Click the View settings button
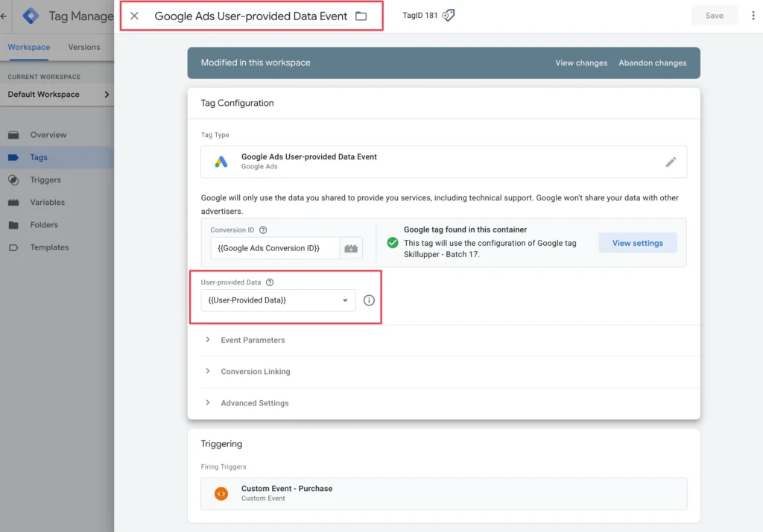Screen dimensions: 763x532 click(x=637, y=243)
